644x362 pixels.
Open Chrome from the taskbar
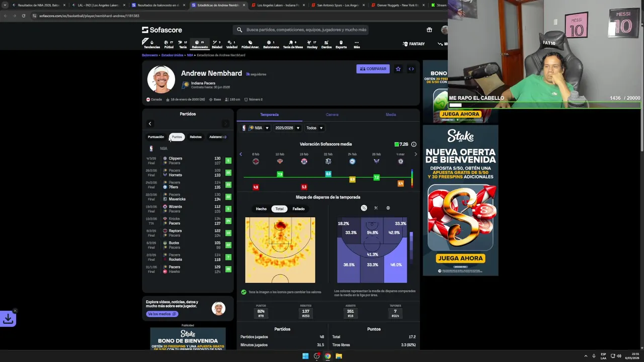(x=328, y=356)
